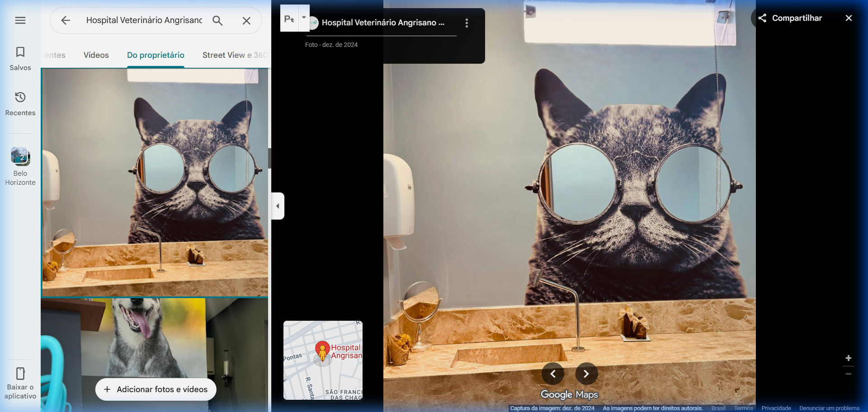This screenshot has width=868, height=412.
Task: Click Hospital Veterinário Angrisano title link
Action: 383,23
